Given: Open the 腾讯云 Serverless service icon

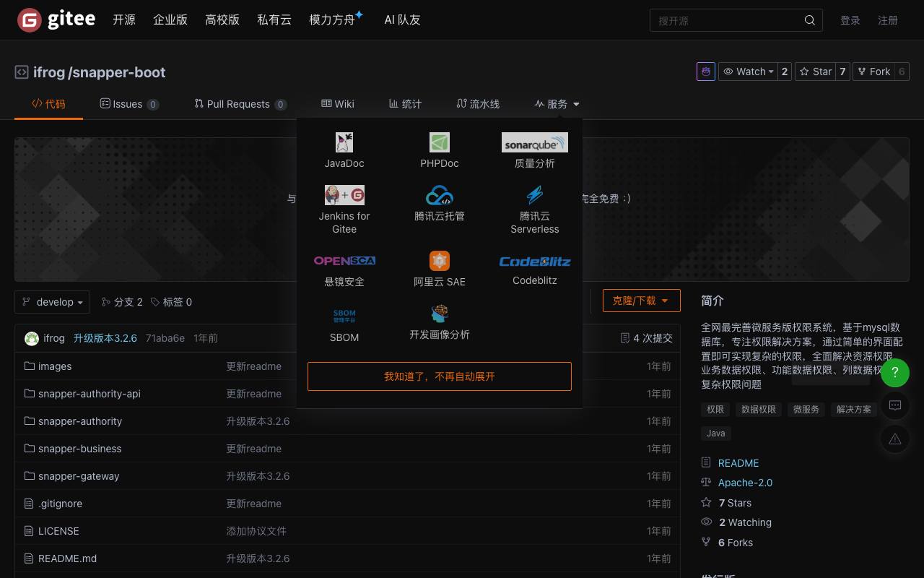Looking at the screenshot, I should point(535,195).
